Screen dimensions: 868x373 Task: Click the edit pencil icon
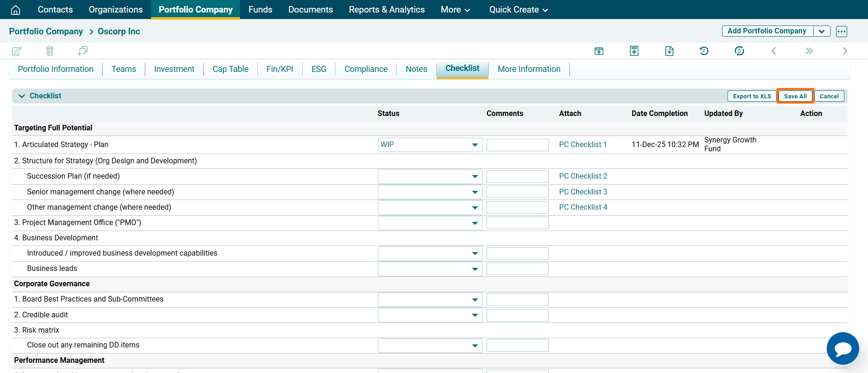(x=17, y=51)
